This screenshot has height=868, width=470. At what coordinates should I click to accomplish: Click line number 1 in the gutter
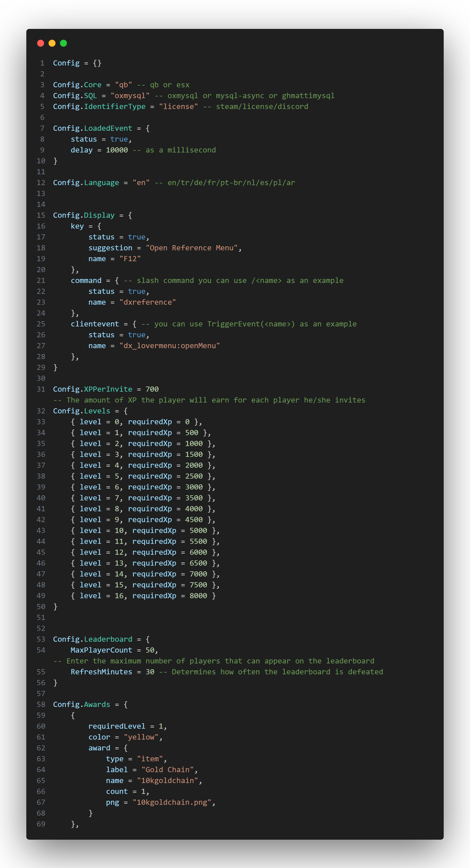[42, 63]
